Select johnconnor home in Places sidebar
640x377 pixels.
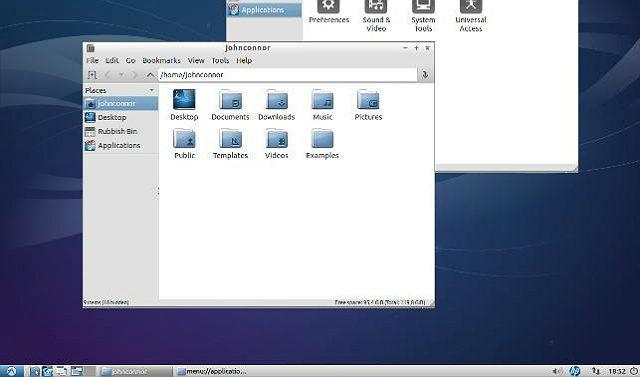pyautogui.click(x=121, y=104)
